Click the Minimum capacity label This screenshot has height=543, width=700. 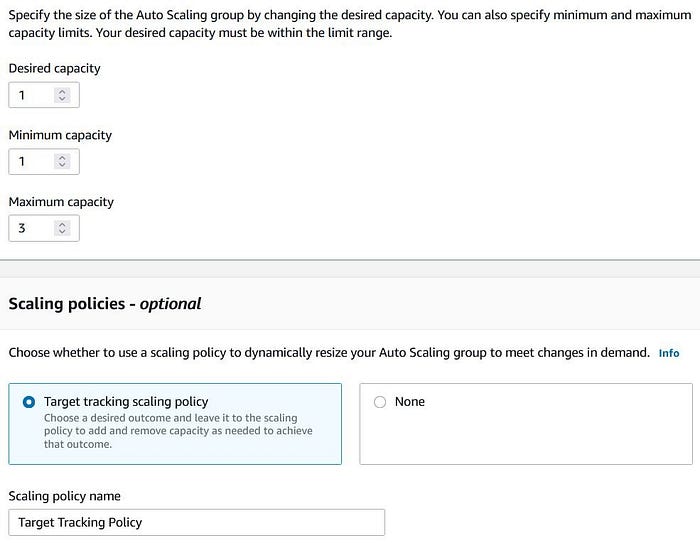(60, 135)
